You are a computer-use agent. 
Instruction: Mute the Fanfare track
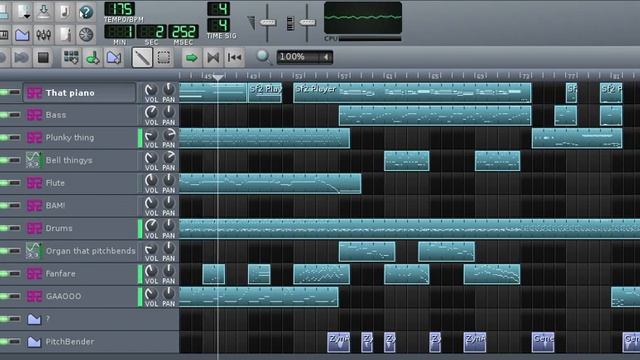coord(4,273)
